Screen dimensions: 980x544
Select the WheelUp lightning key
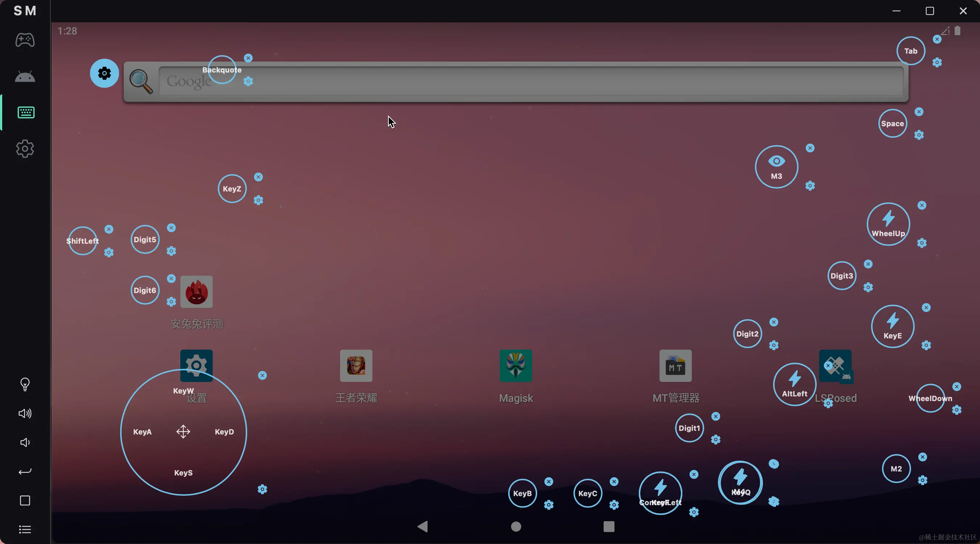888,224
